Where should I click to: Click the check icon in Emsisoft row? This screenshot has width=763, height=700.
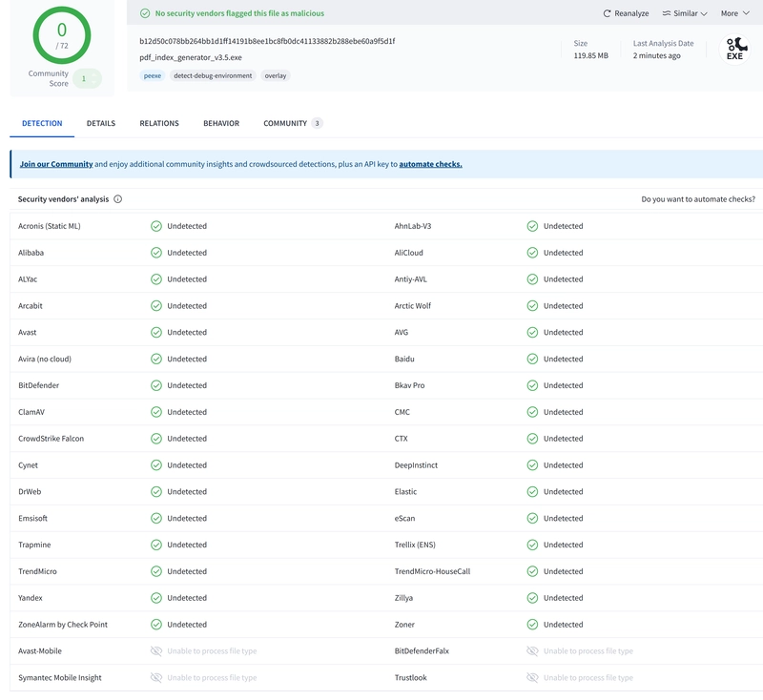pyautogui.click(x=156, y=518)
